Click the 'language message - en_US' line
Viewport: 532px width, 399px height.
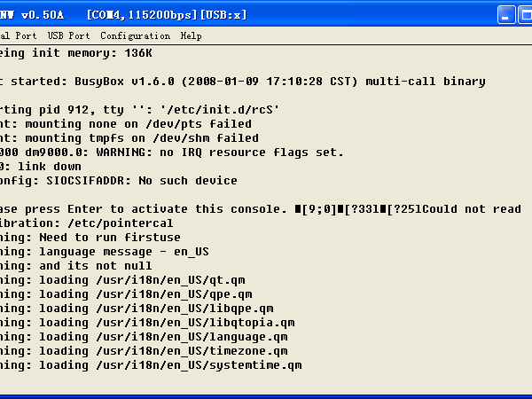pyautogui.click(x=122, y=252)
